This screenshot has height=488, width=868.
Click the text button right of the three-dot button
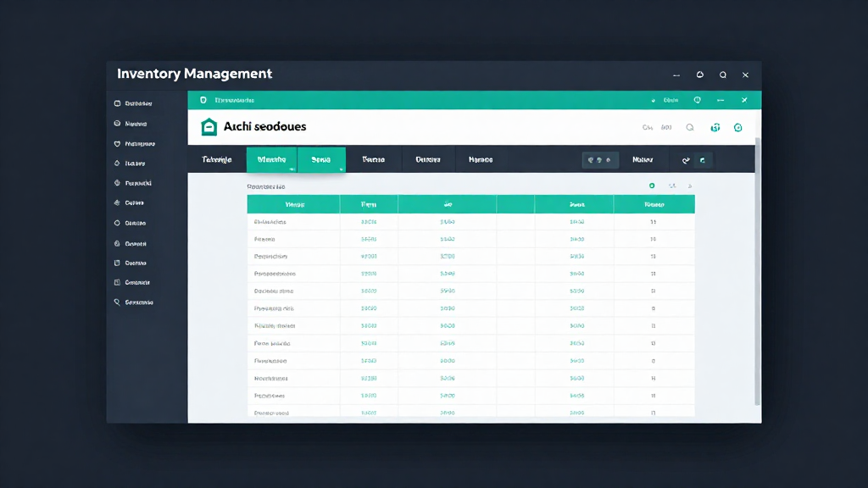click(x=643, y=159)
